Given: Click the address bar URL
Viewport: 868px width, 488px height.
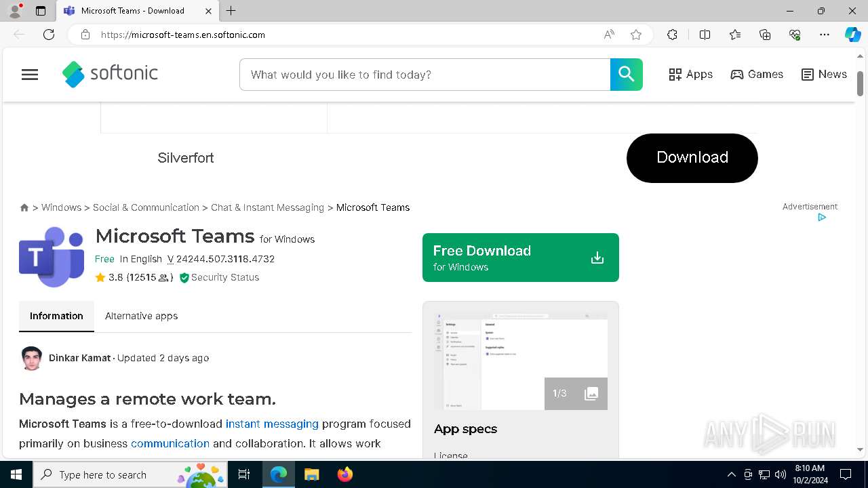Looking at the screenshot, I should [183, 35].
